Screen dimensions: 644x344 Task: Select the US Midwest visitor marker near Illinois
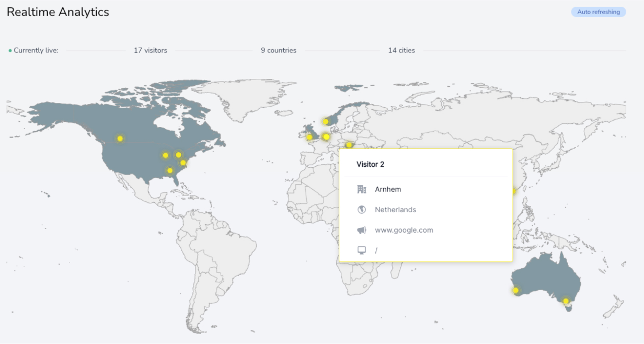click(165, 155)
